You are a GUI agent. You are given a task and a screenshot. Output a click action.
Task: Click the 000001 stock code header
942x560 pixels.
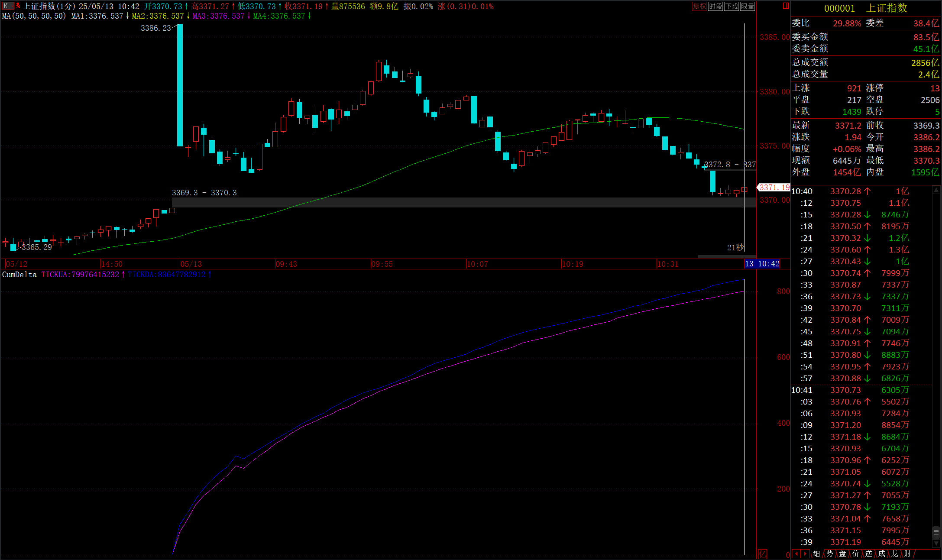pyautogui.click(x=839, y=8)
